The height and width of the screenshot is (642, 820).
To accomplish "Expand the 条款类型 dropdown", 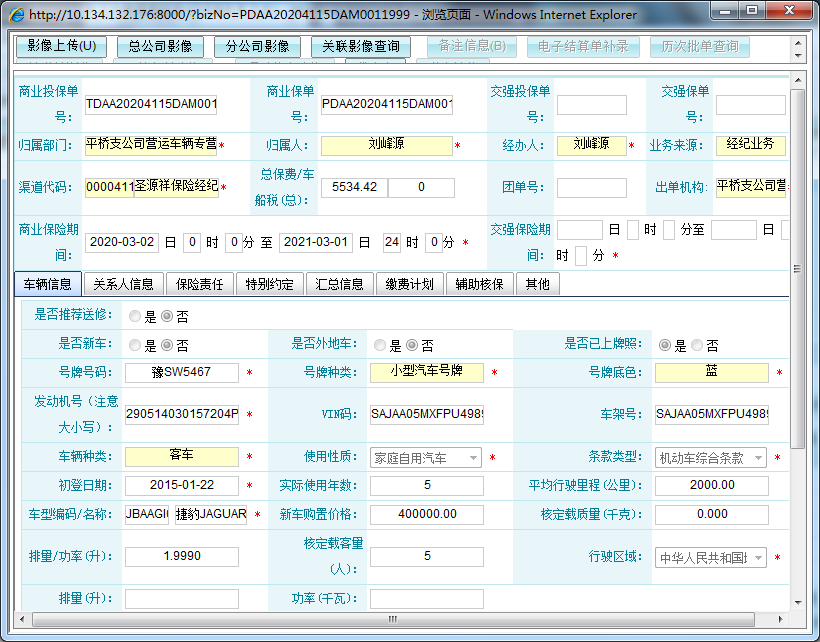I will click(711, 458).
